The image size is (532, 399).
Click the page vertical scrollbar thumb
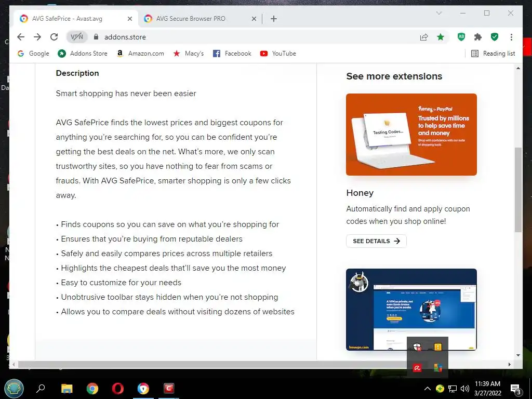coord(518,190)
